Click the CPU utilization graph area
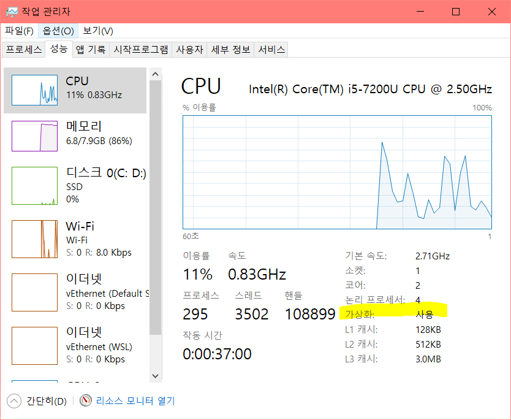Image resolution: width=511 pixels, height=420 pixels. tap(337, 172)
